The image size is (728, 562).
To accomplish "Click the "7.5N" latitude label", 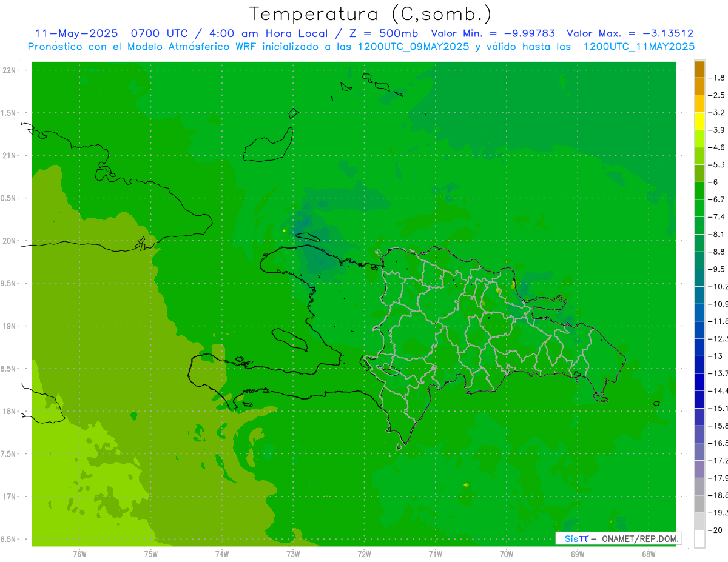I will coord(8,454).
